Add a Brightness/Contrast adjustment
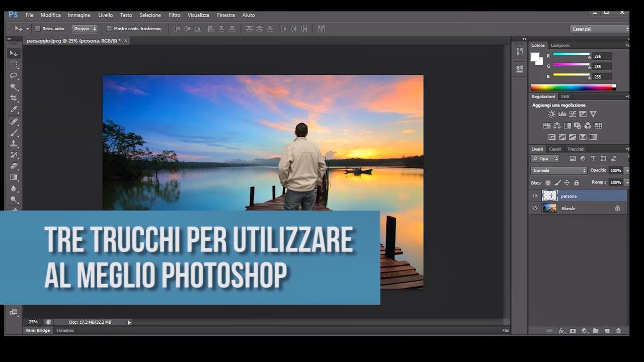Screen dimensions: 644x362 point(552,115)
